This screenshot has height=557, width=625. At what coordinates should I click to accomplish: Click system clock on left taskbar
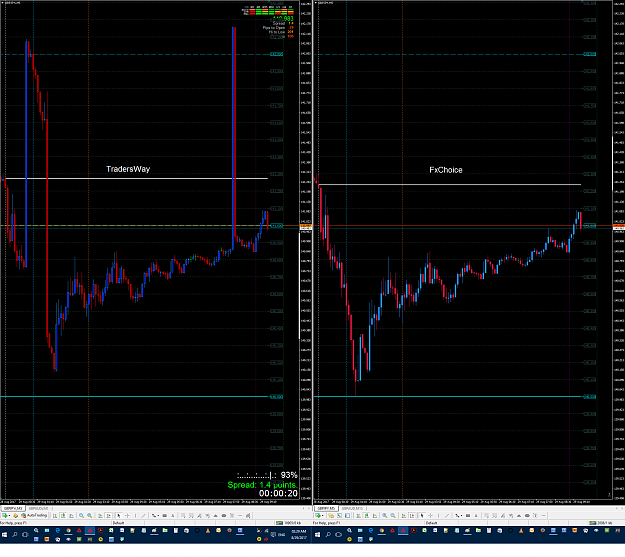(299, 534)
